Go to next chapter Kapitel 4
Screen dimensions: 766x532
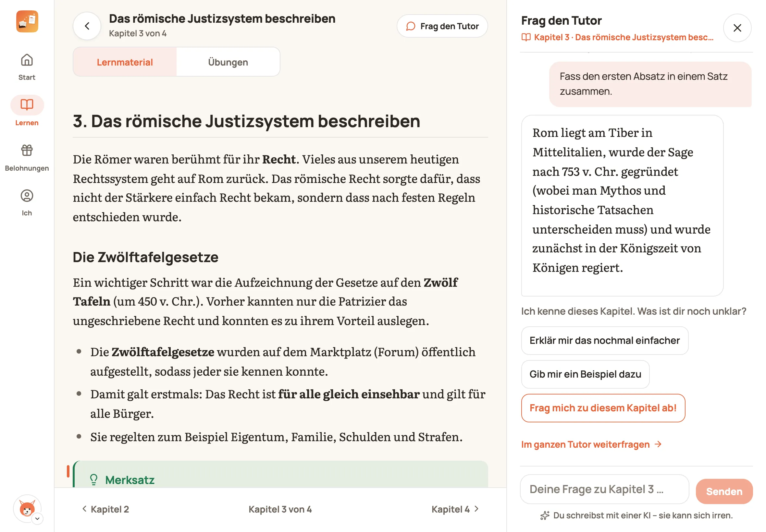pyautogui.click(x=455, y=509)
